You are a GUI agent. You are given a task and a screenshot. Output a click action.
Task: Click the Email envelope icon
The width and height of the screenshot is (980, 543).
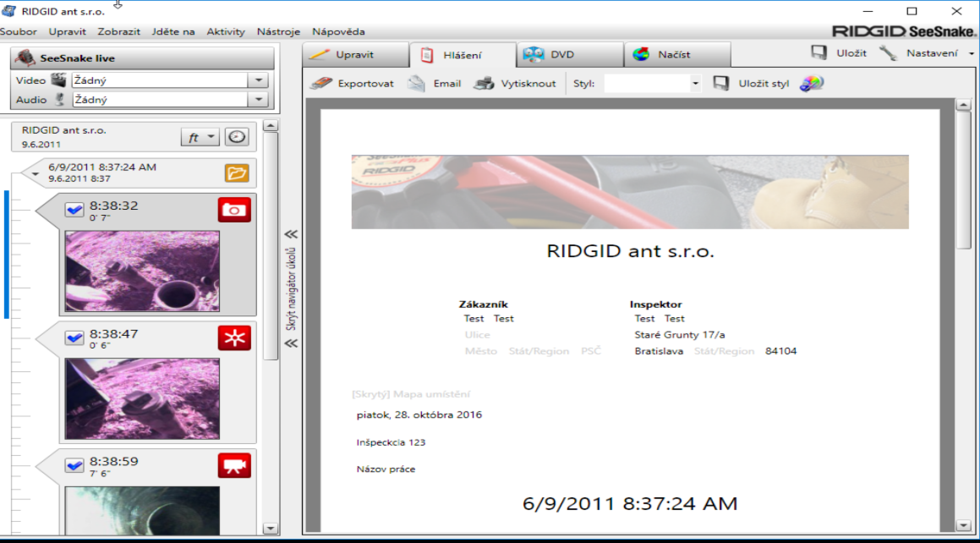(x=416, y=83)
